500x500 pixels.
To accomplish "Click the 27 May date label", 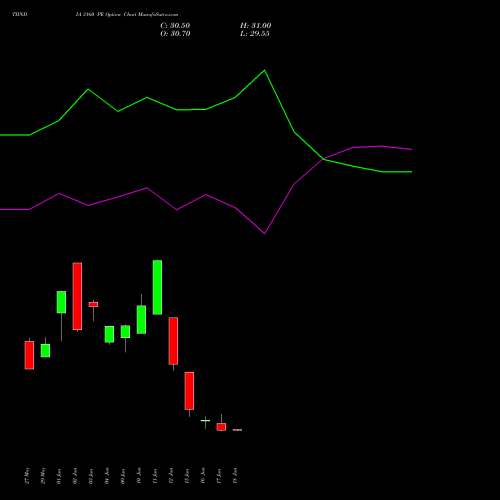I will [x=27, y=475].
